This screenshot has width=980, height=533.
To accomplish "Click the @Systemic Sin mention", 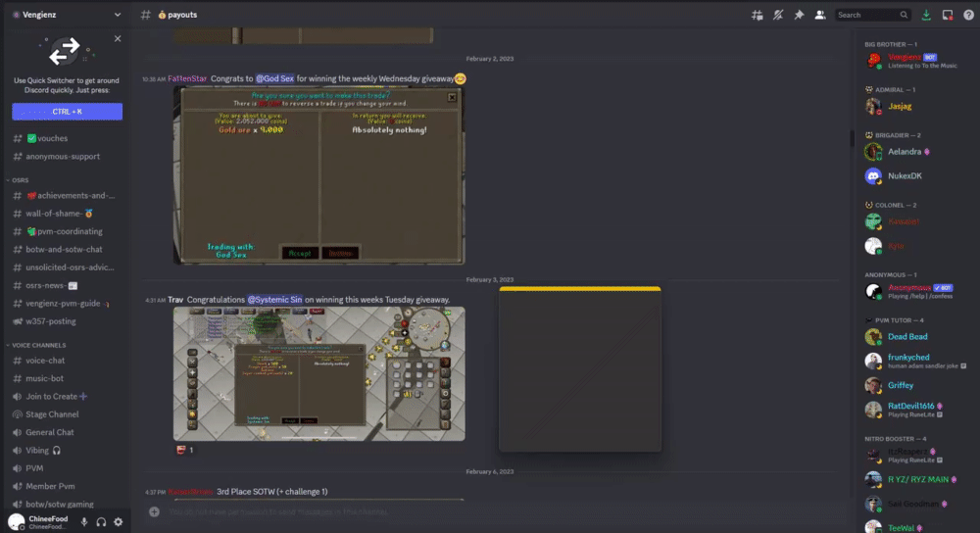I will click(x=275, y=299).
